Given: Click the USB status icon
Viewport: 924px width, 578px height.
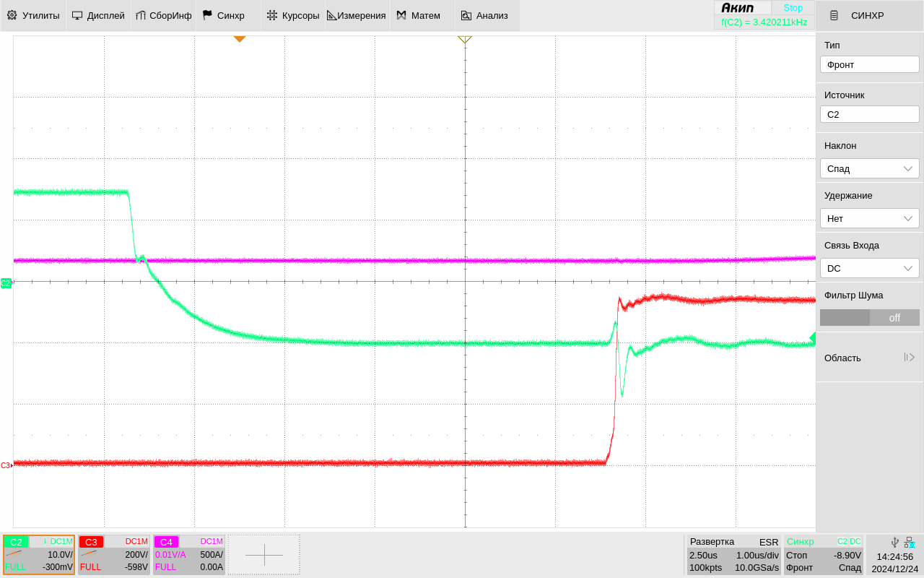Looking at the screenshot, I should coord(895,542).
